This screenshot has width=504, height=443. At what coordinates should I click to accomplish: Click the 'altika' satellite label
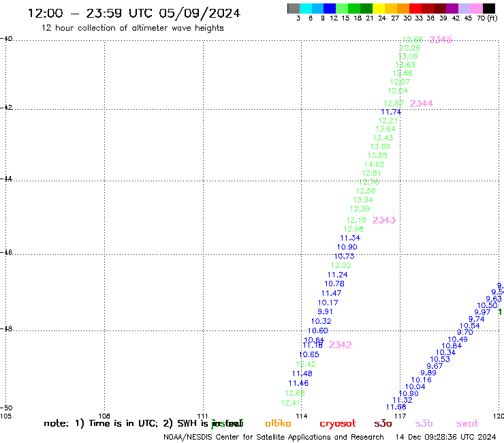278,423
